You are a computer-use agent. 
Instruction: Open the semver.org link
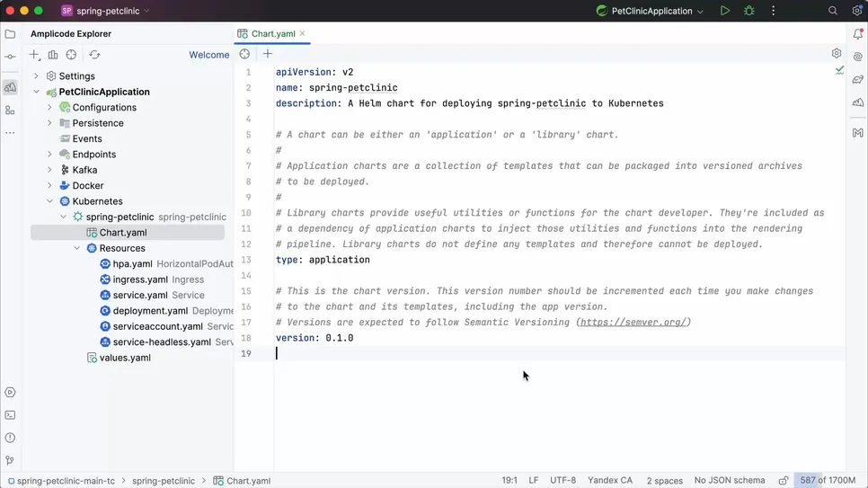(633, 322)
